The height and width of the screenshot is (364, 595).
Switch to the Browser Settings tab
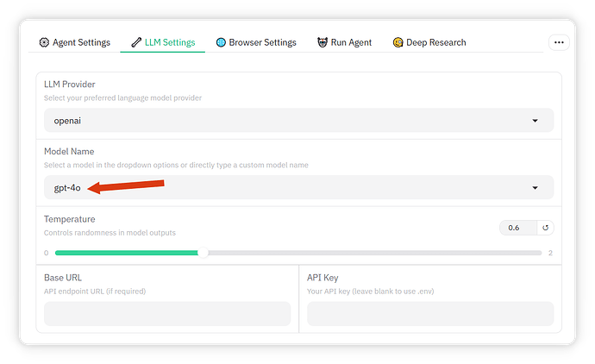[x=256, y=42]
